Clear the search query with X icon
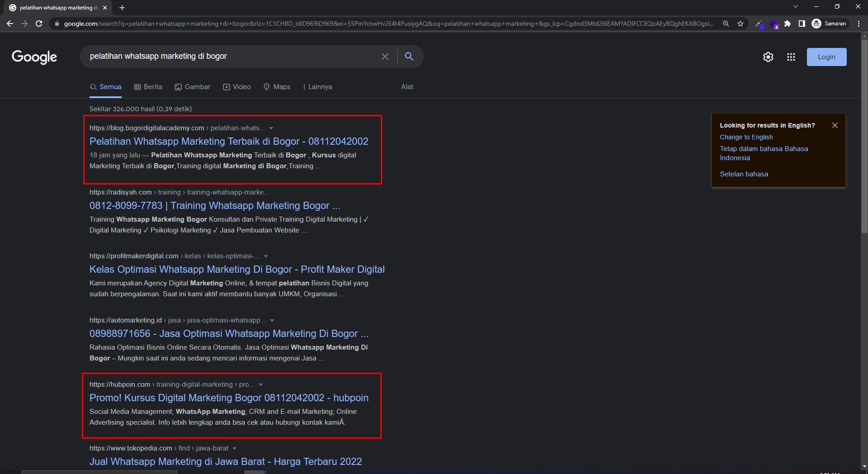Viewport: 868px width, 474px height. [385, 57]
